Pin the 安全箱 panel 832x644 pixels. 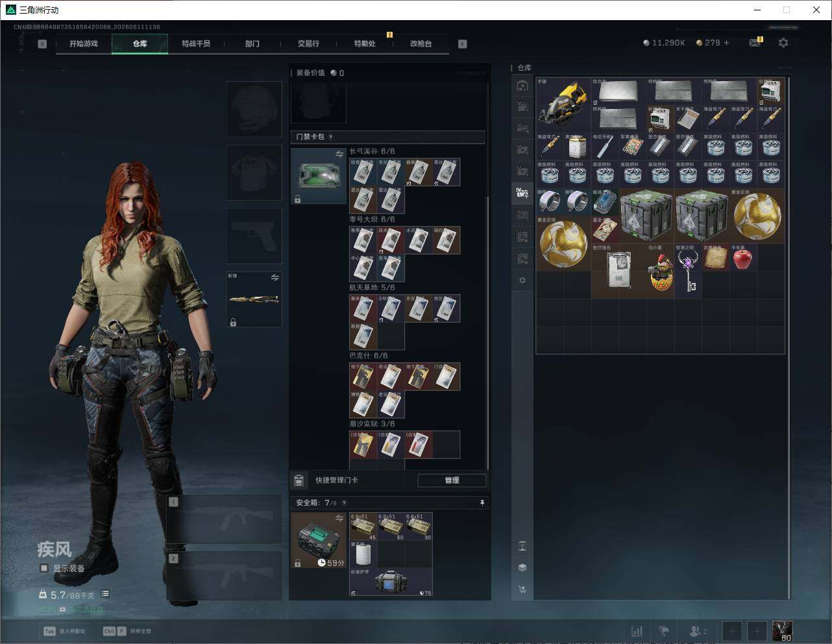click(482, 502)
